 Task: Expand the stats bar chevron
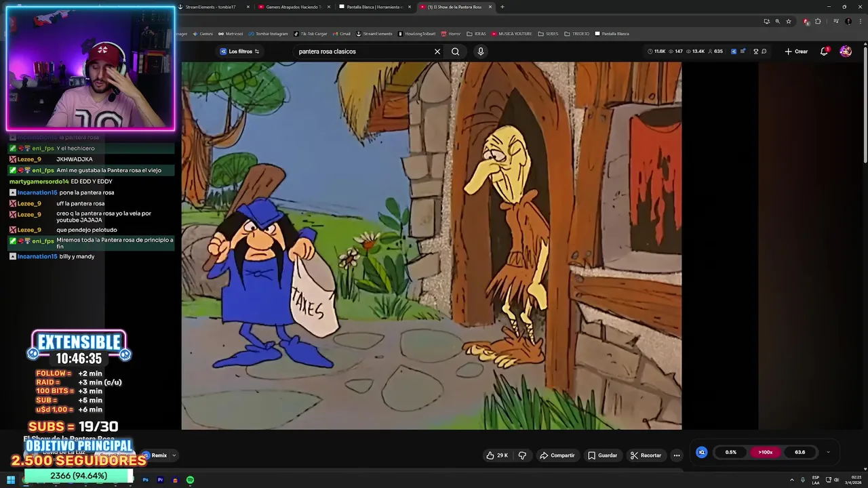(x=828, y=452)
